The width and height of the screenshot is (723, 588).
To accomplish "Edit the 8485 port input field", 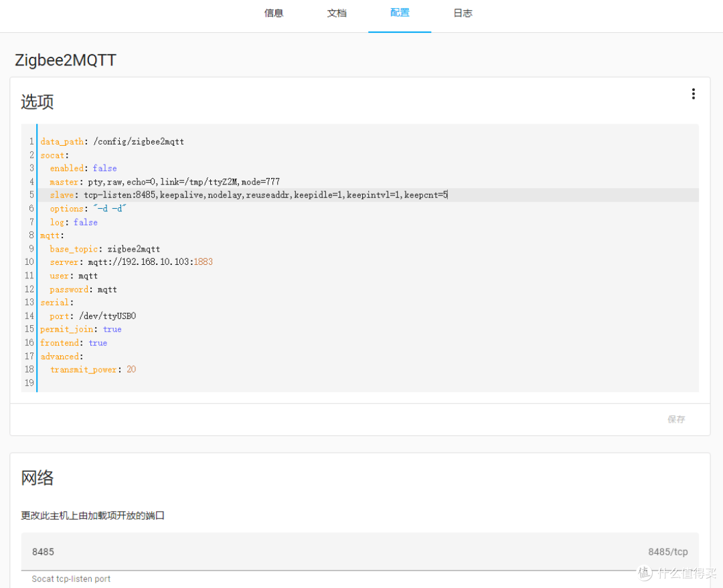I will pos(359,552).
